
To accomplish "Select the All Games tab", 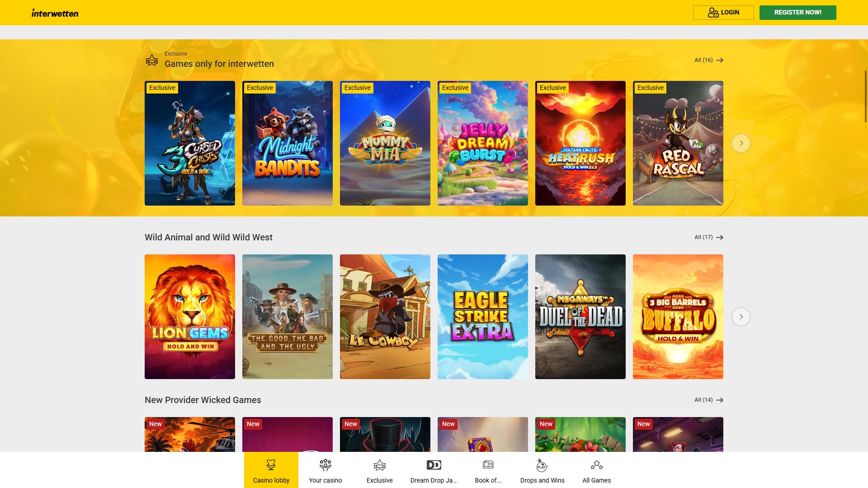I will point(597,470).
